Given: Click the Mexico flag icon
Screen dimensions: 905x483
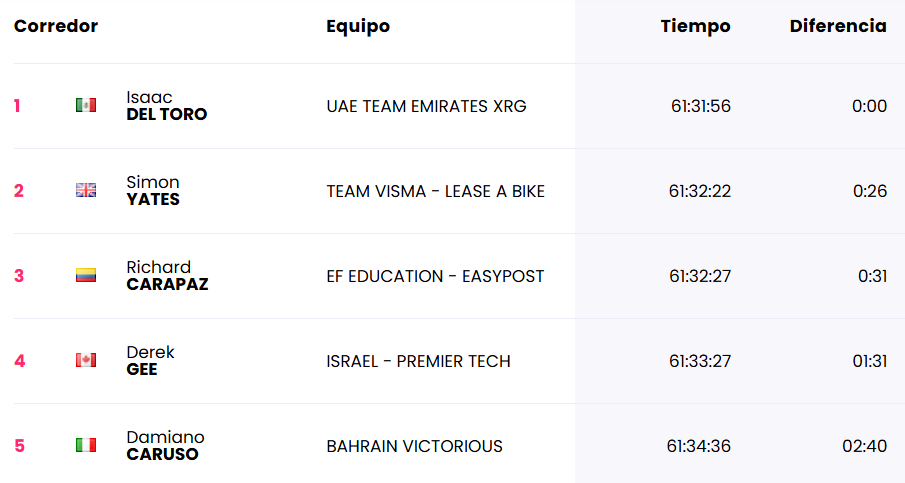Looking at the screenshot, I should [x=86, y=105].
